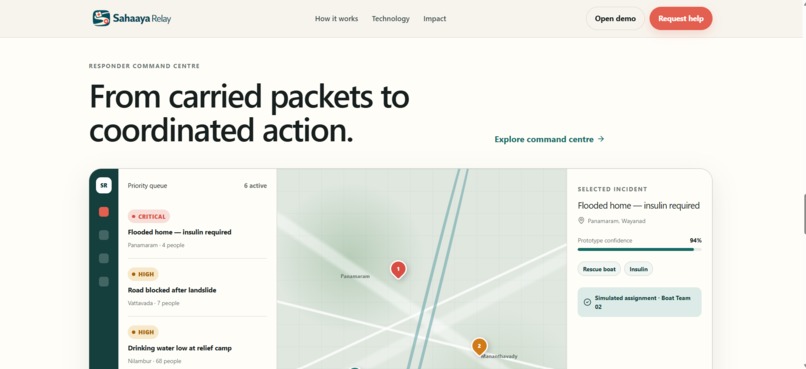Click red map pin number 1

click(398, 270)
